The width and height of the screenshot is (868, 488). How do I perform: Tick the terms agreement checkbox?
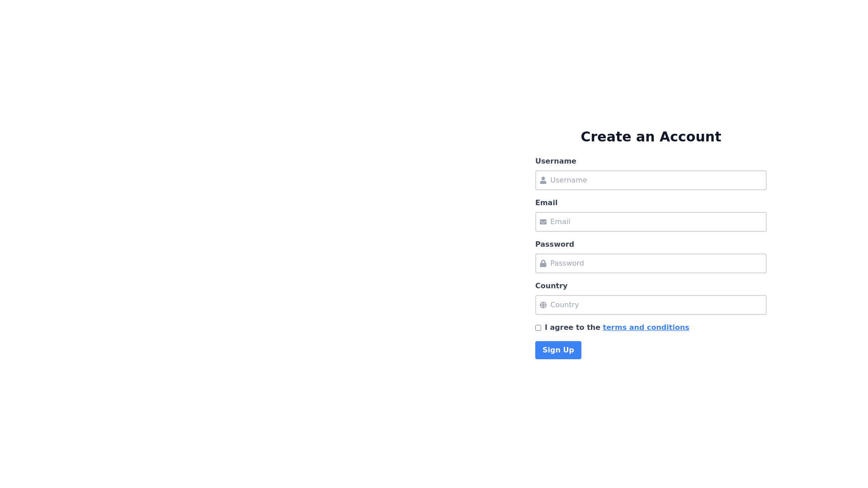point(538,328)
